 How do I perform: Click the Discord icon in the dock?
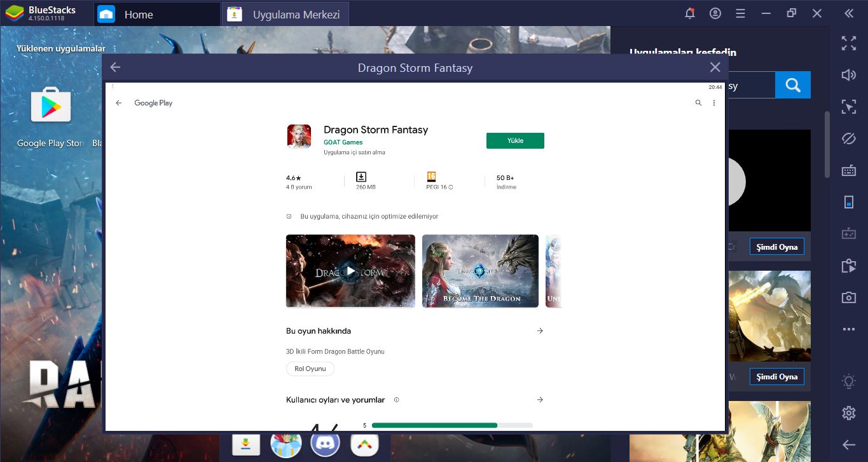coord(325,444)
